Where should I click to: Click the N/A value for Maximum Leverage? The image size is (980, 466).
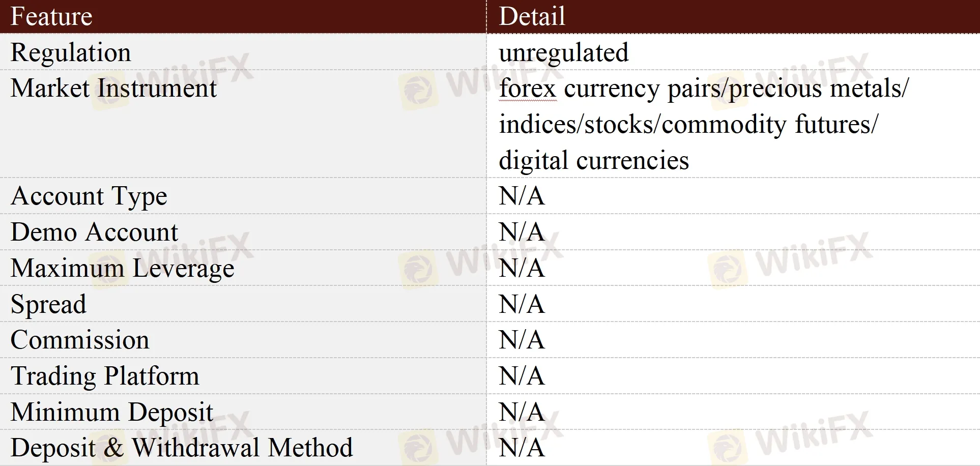pyautogui.click(x=522, y=268)
